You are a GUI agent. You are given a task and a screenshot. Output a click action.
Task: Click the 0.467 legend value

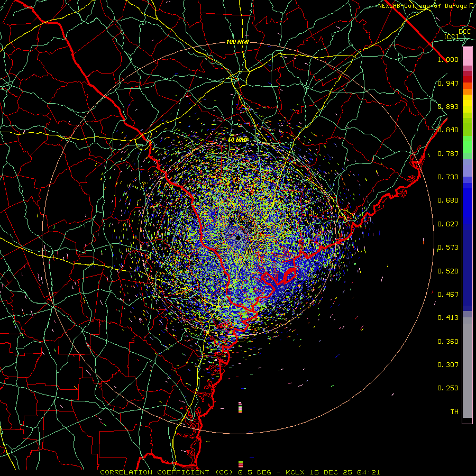coord(448,295)
